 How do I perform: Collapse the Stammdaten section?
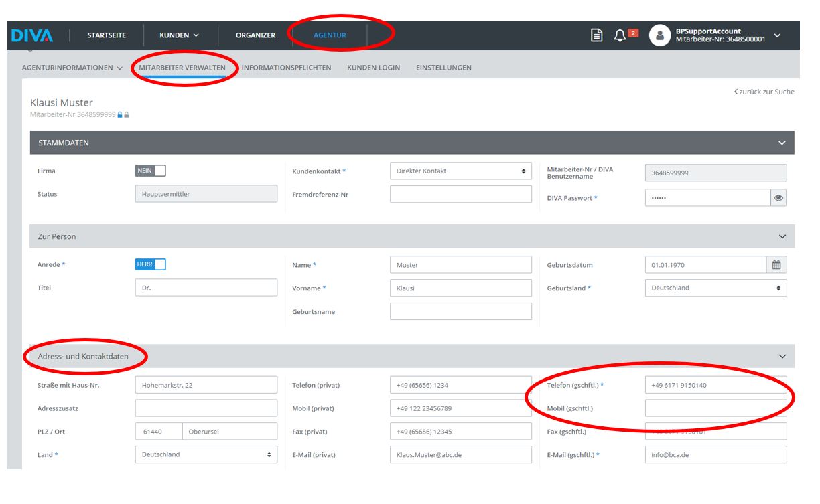781,143
